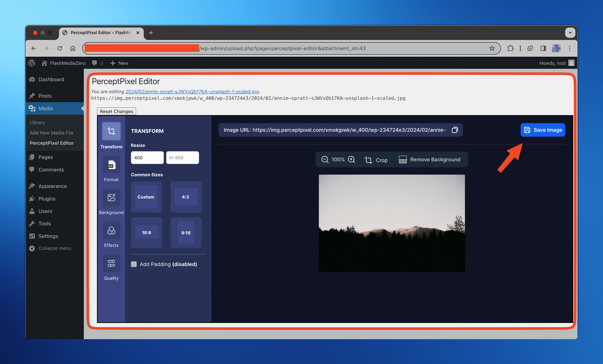Enable Add Padding checkbox
The height and width of the screenshot is (364, 603).
[133, 264]
